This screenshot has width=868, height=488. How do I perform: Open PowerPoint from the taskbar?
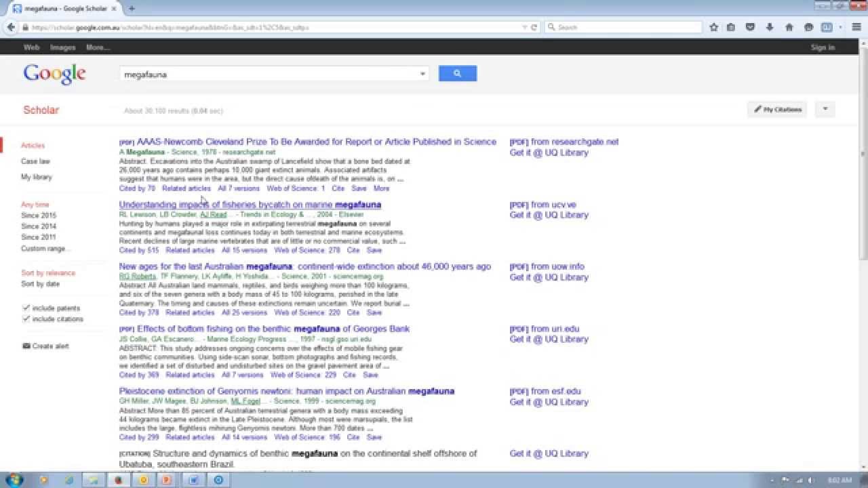(167, 480)
